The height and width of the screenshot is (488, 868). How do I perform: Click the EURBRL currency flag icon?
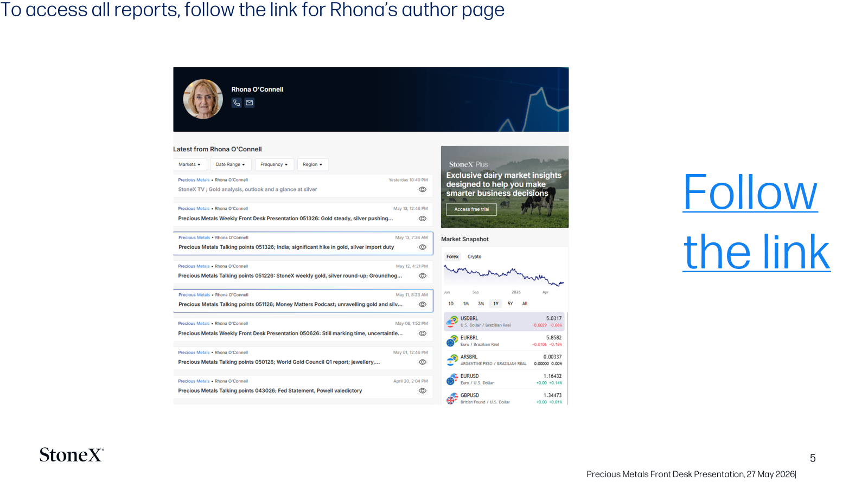pyautogui.click(x=452, y=341)
